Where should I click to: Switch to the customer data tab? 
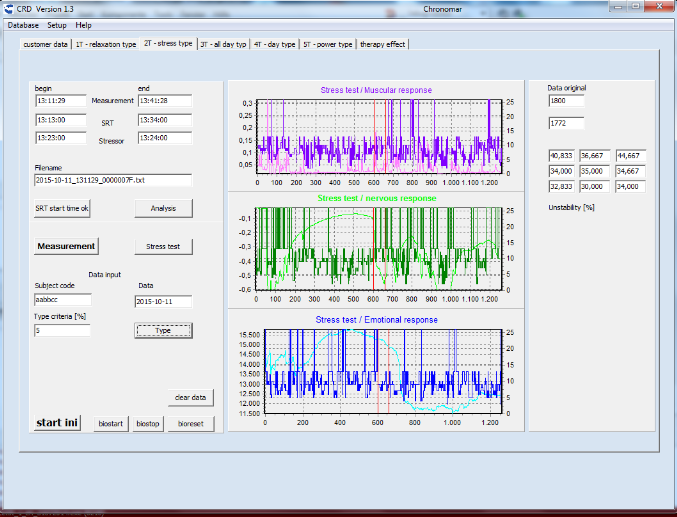[45, 45]
